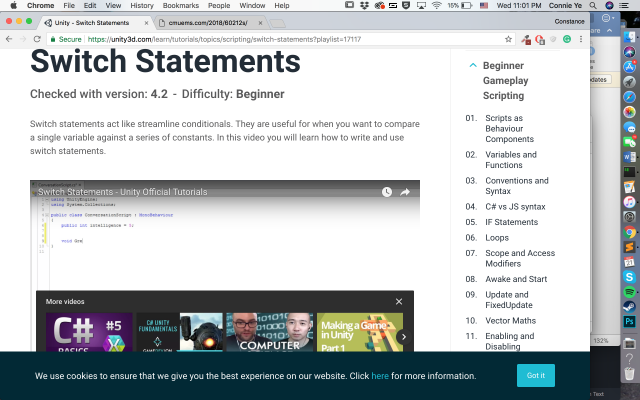Screen dimensions: 640x400
Task: Open the People menu
Action: (219, 5)
